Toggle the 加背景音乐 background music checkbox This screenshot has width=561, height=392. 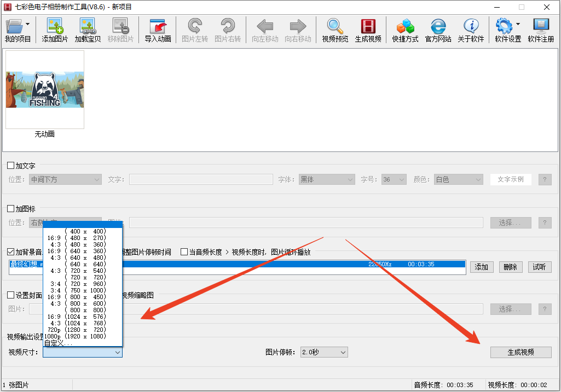pos(10,252)
